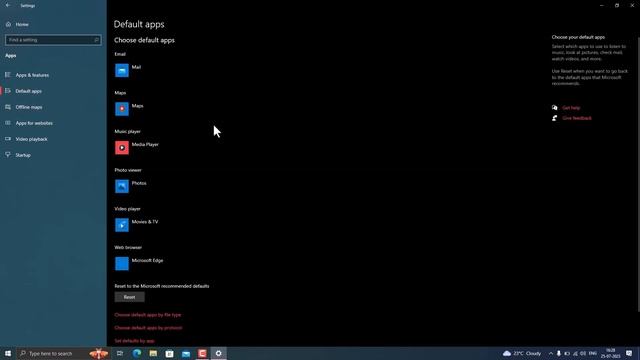640x360 pixels.
Task: Open Choose default apps by protocol
Action: [148, 328]
